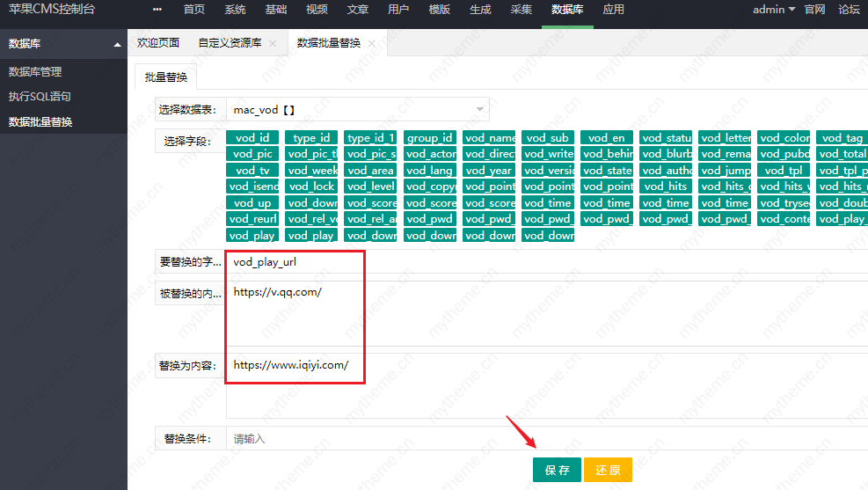Close the 数据批量替换 tab

coord(371,43)
